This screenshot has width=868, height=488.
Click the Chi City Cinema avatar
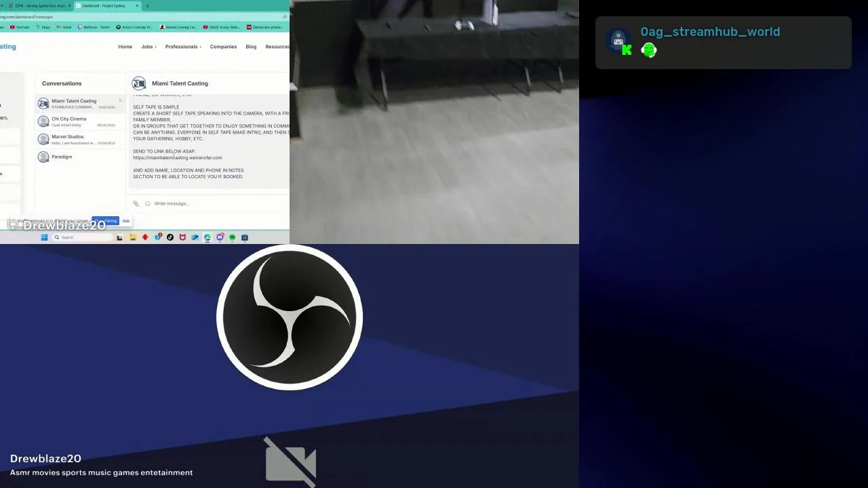(43, 121)
